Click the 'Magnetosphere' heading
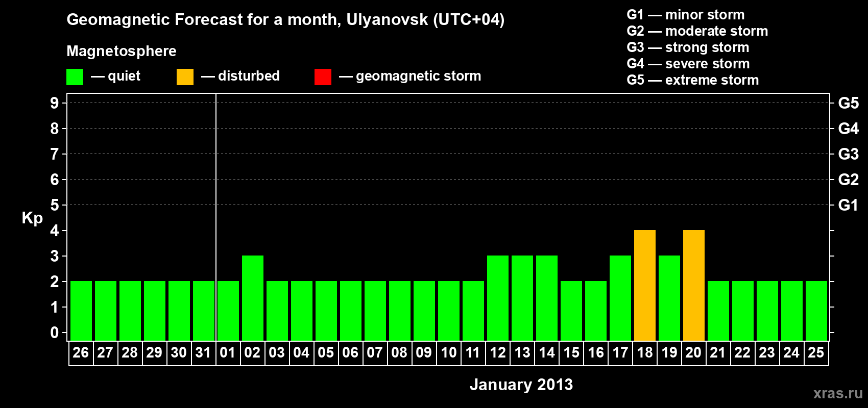Screen dimensions: 868x408 [122, 52]
